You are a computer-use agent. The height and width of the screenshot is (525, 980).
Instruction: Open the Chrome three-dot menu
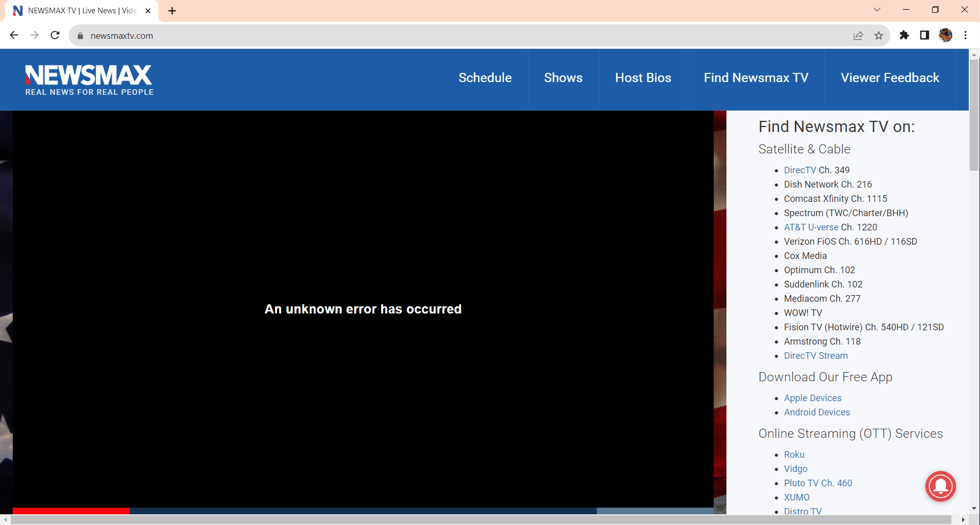tap(965, 35)
